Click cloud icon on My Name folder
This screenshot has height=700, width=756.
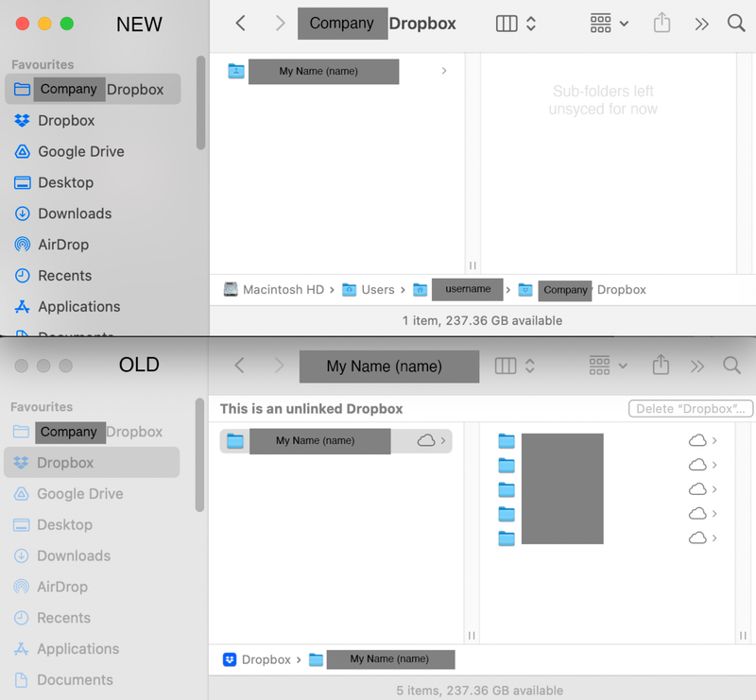tap(426, 440)
